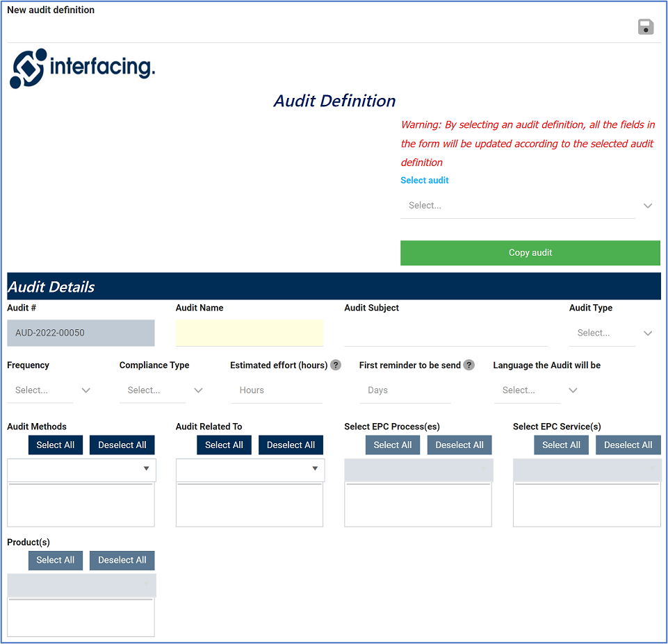This screenshot has width=668, height=644.
Task: Click Select All under Product(s)
Action: click(x=56, y=560)
